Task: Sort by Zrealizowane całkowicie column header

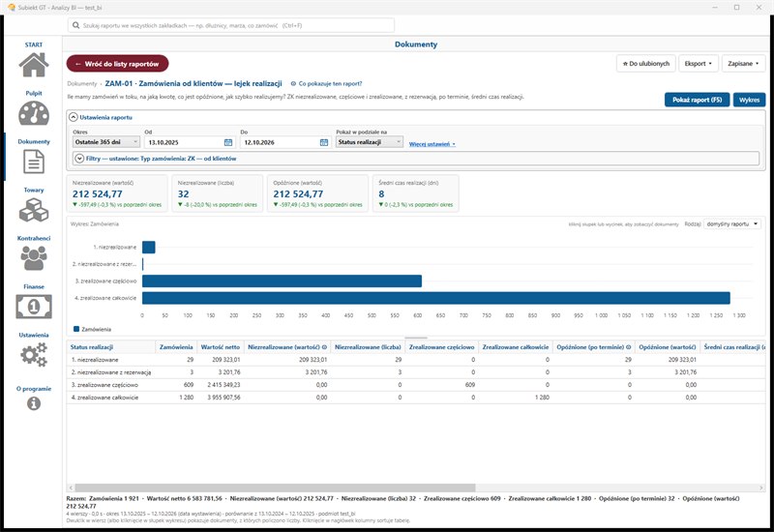Action: 516,347
